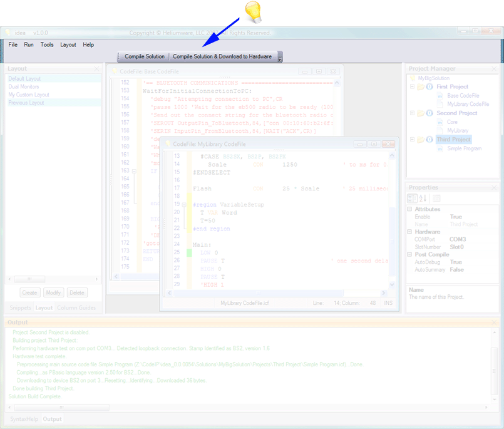Click the Core code file icon
The width and height of the screenshot is (504, 429).
(x=440, y=122)
